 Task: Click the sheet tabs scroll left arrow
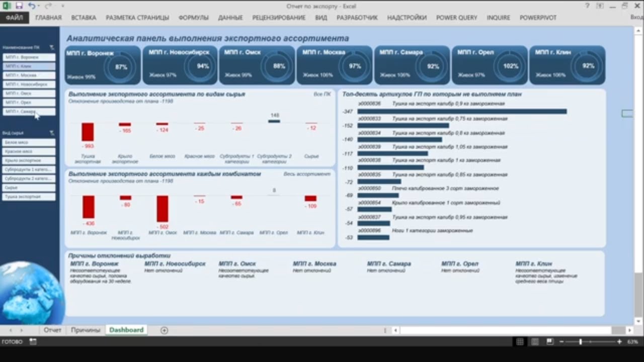pos(11,330)
